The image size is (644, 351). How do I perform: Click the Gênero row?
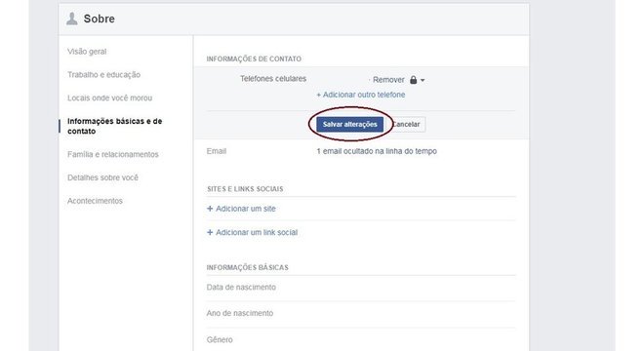361,340
